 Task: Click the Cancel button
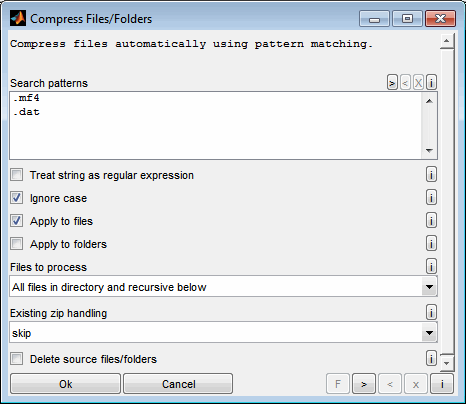pos(178,384)
